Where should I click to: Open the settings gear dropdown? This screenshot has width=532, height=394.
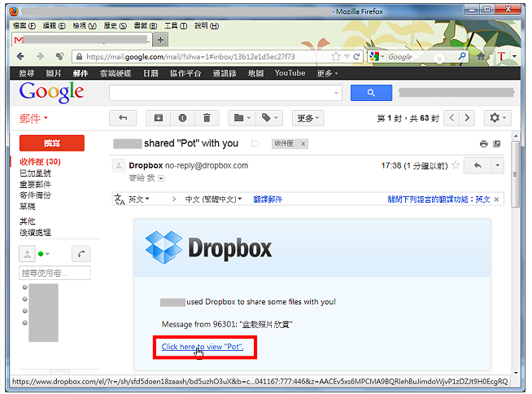click(x=497, y=118)
